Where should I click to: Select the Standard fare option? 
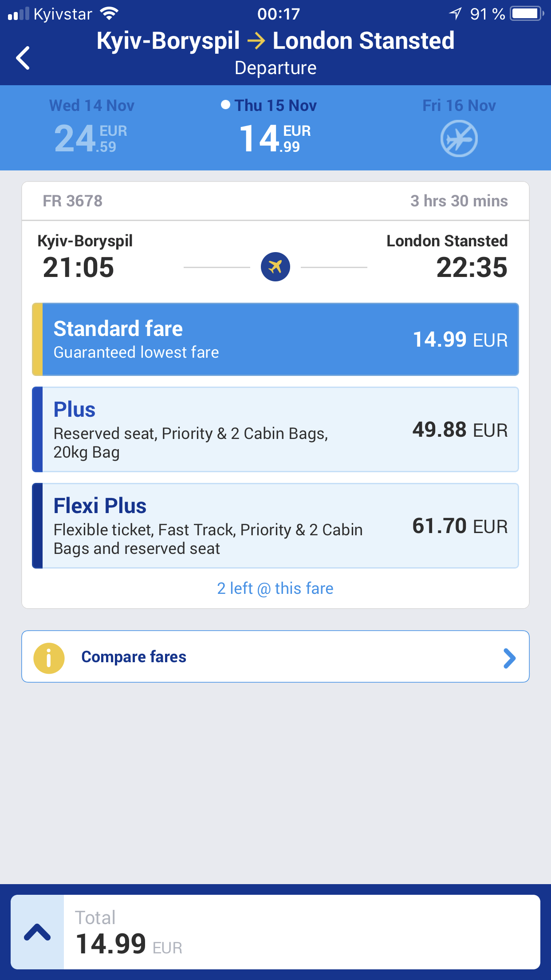(x=275, y=340)
